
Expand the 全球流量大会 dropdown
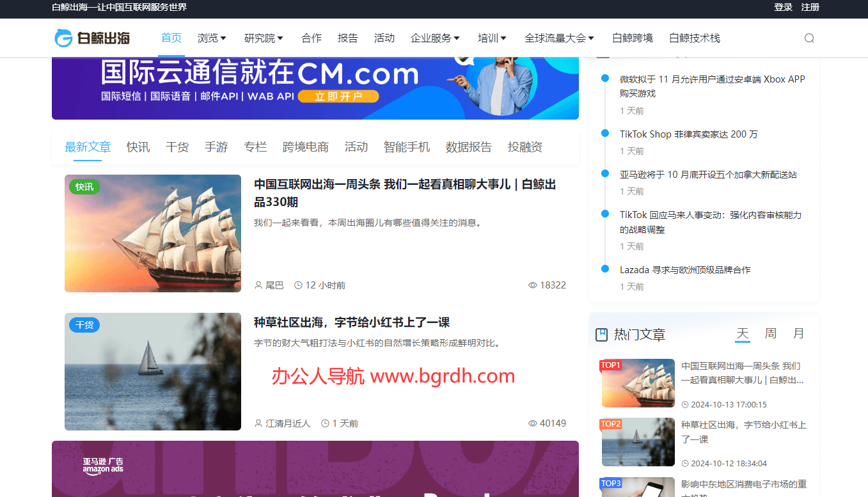click(x=559, y=38)
